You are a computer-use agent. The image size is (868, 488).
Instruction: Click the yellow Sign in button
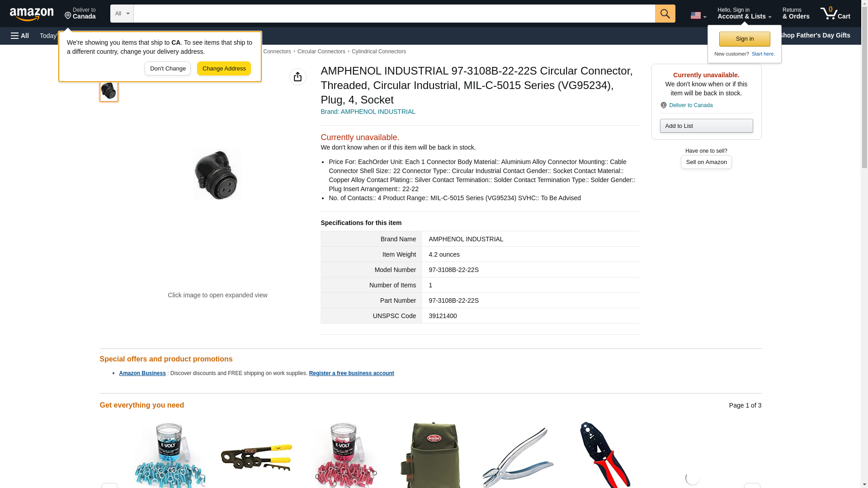pyautogui.click(x=744, y=39)
